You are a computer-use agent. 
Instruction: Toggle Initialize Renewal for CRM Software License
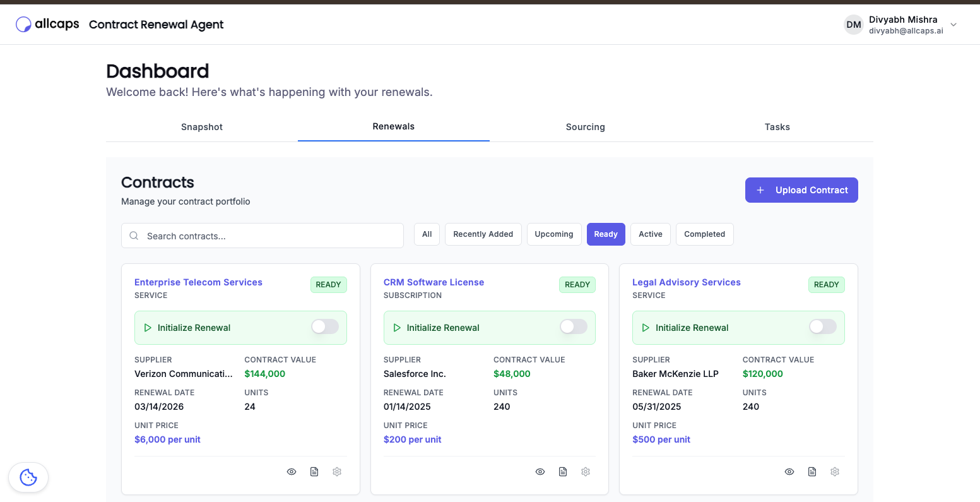pyautogui.click(x=574, y=326)
